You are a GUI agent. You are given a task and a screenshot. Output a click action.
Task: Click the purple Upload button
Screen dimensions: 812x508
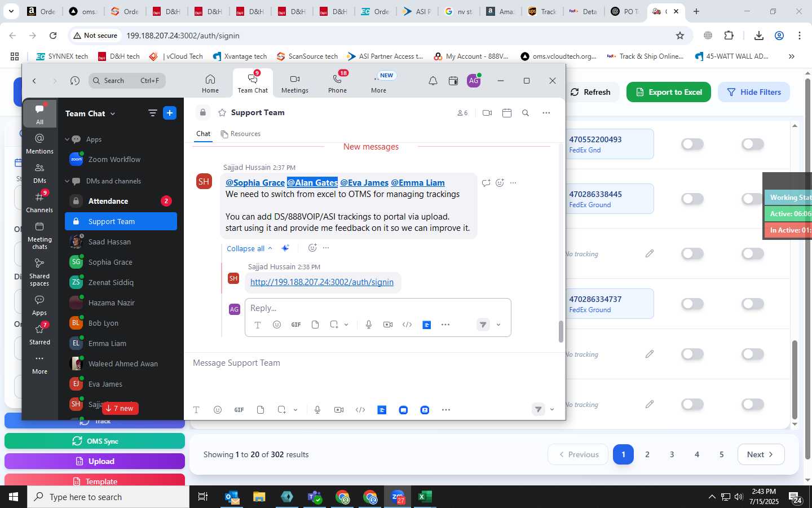pos(95,461)
